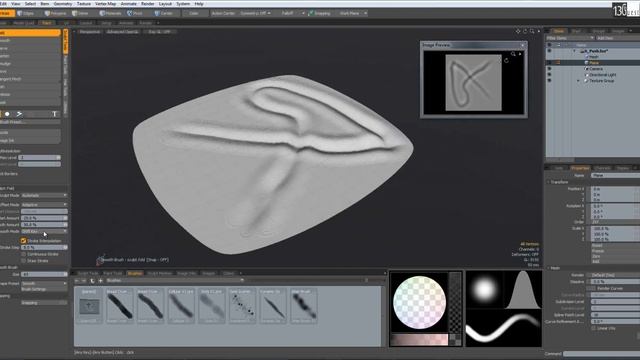Image resolution: width=640 pixels, height=360 pixels.
Task: Toggle the Snapping checkbox in the top toolbar
Action: pos(311,13)
